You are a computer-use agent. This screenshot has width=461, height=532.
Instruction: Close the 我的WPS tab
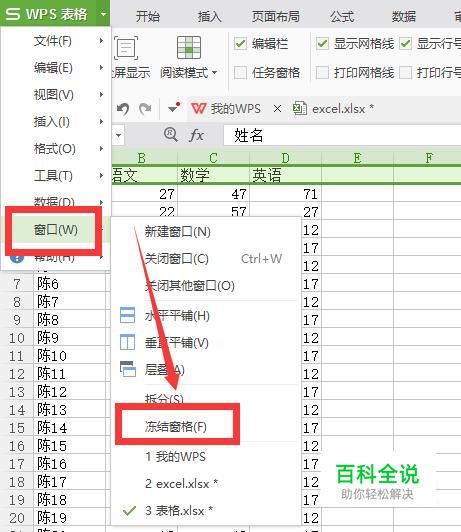[277, 109]
